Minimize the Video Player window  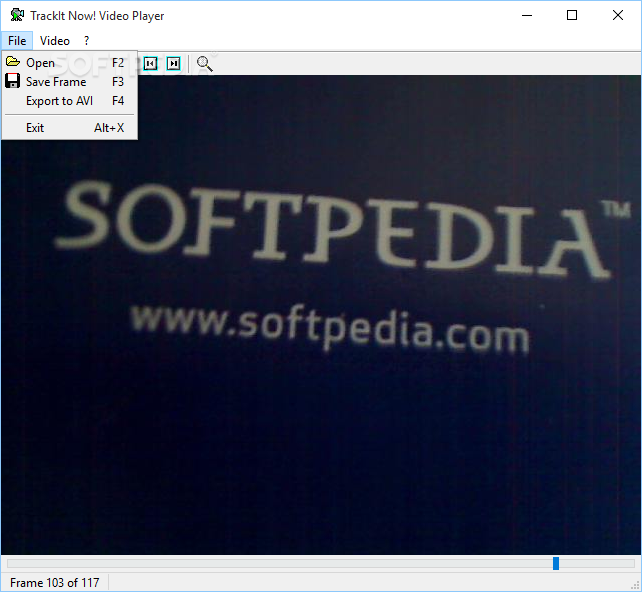click(x=527, y=16)
